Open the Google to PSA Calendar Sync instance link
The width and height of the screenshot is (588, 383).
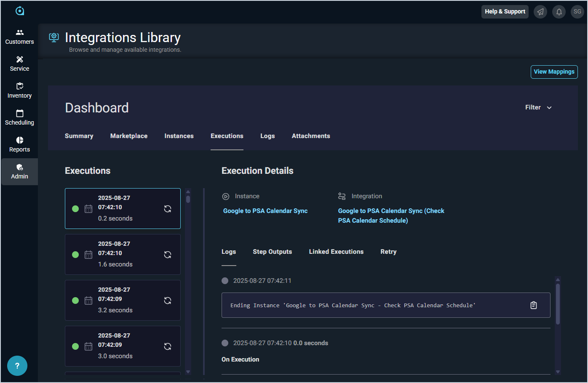pyautogui.click(x=265, y=211)
